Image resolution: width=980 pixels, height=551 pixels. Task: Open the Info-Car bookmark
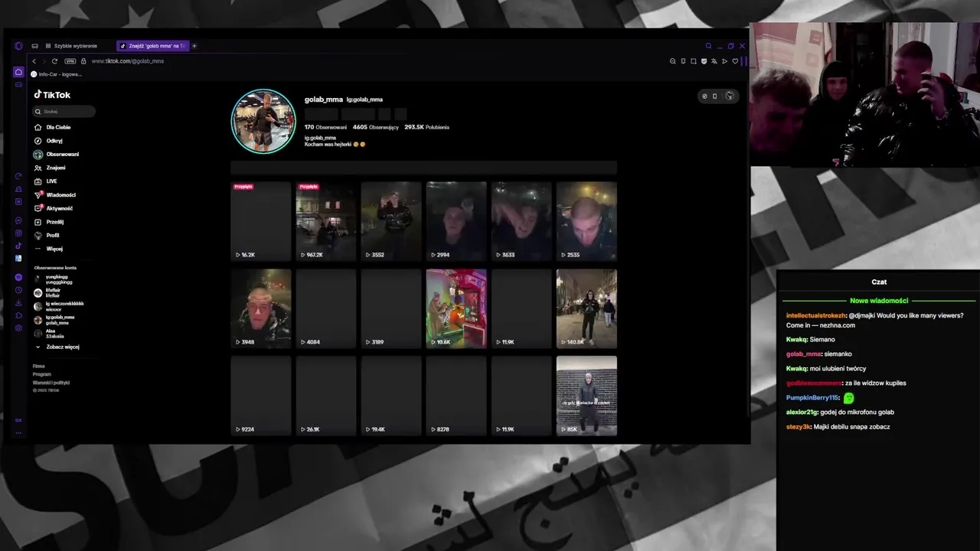[56, 74]
